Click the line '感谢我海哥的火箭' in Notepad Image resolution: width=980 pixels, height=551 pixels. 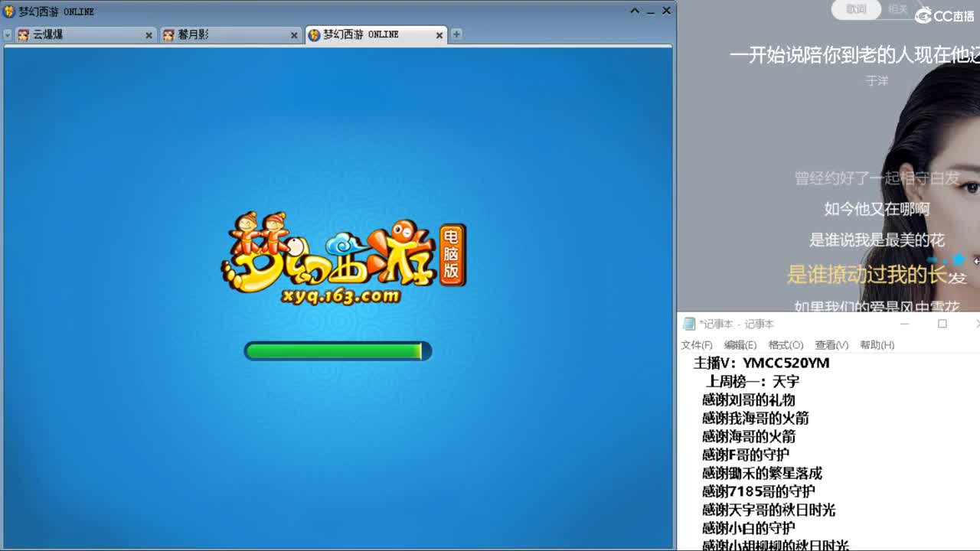click(756, 418)
